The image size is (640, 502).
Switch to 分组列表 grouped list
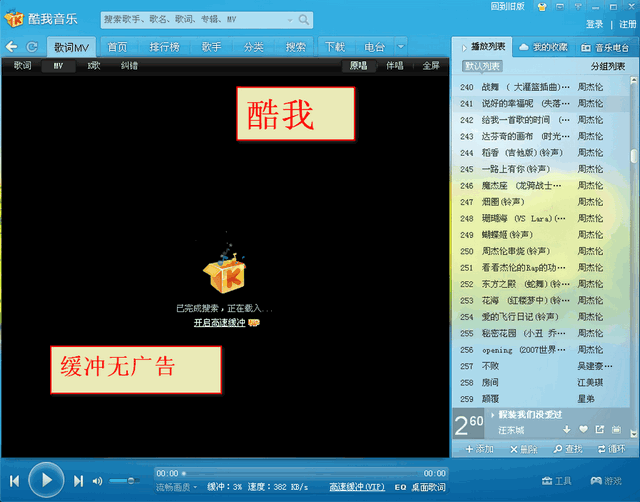tap(608, 66)
